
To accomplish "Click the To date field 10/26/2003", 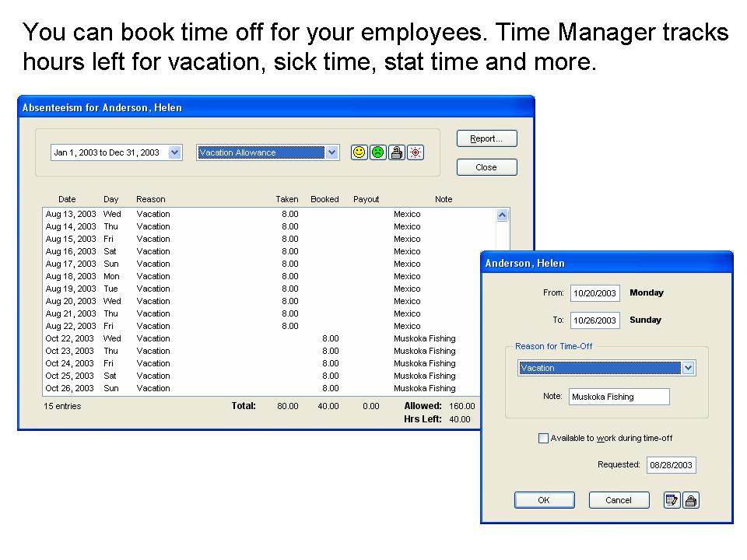I will tap(594, 320).
